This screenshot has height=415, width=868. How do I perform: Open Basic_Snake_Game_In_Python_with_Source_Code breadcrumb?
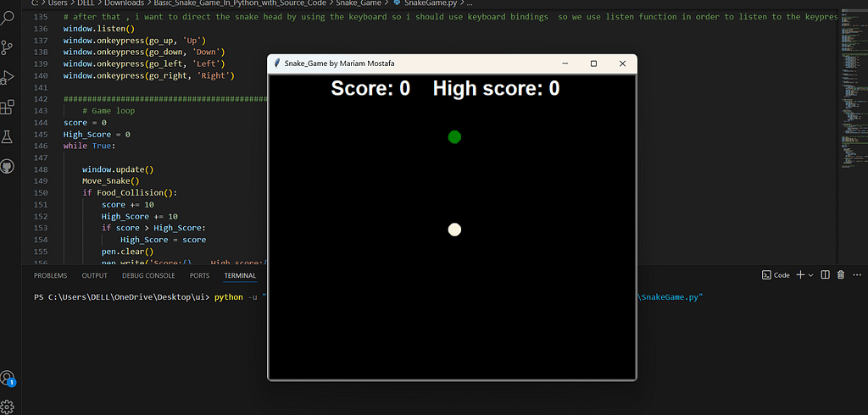pos(240,3)
